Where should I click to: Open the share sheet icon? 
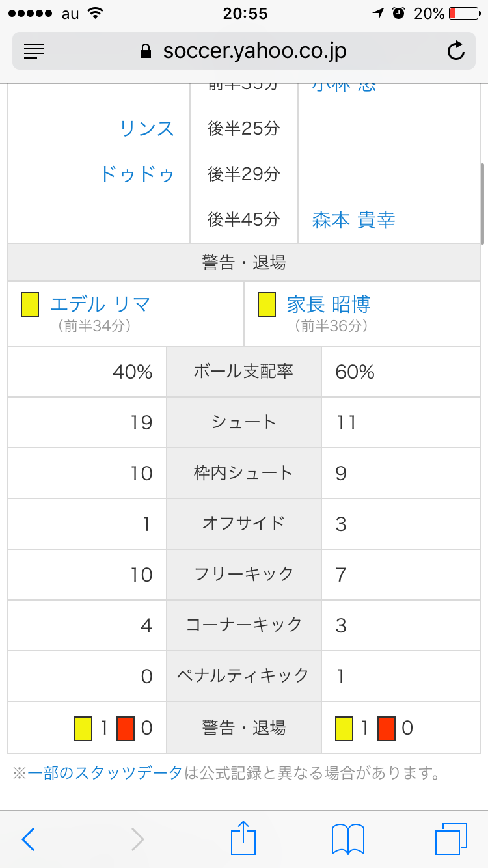[244, 837]
